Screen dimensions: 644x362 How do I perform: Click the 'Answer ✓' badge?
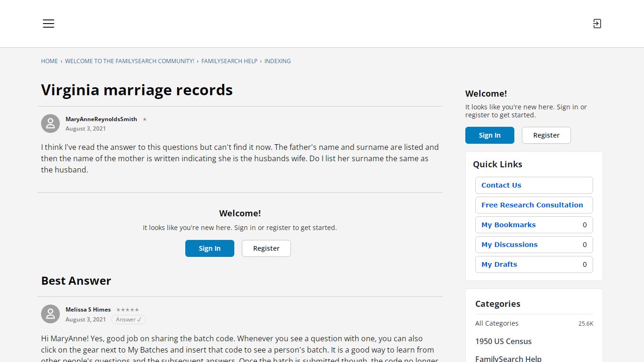129,320
